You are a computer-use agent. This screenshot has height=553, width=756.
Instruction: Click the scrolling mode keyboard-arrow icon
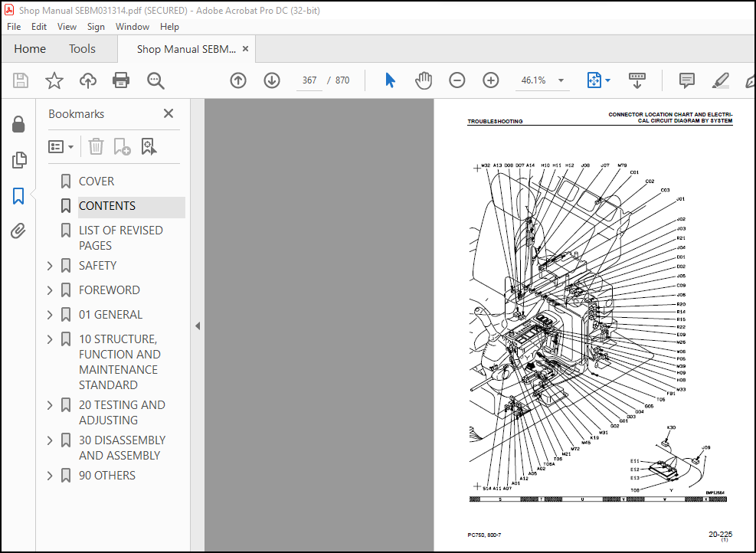(x=637, y=80)
